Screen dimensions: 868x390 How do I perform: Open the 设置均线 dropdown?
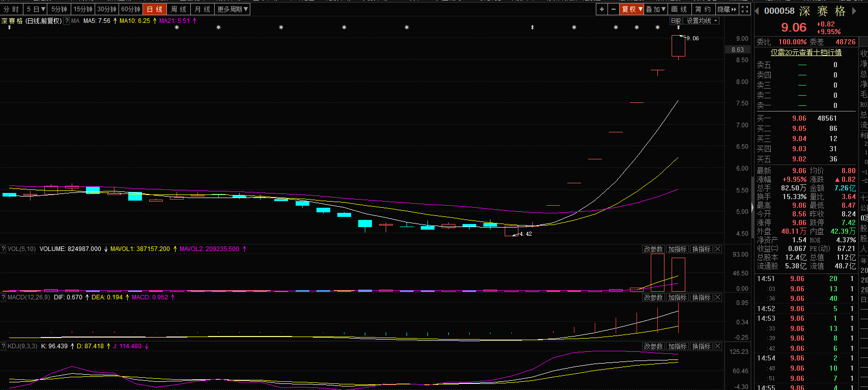tap(702, 21)
